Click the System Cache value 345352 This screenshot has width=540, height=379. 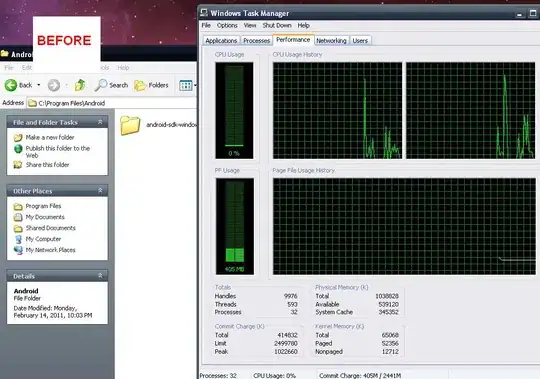[x=388, y=312]
